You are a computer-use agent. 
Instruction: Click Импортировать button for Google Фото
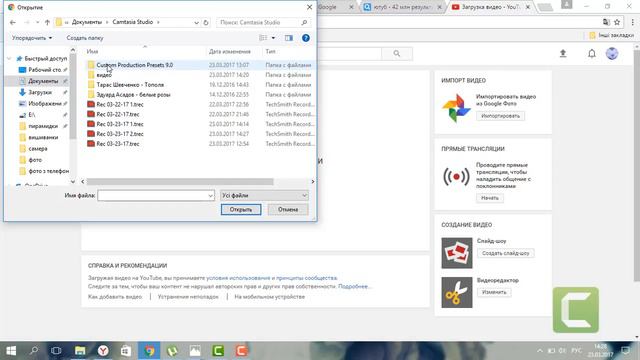point(500,116)
